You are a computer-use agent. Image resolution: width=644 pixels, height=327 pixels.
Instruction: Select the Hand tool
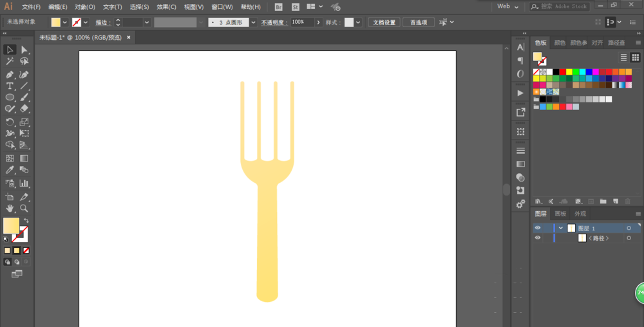pyautogui.click(x=10, y=209)
